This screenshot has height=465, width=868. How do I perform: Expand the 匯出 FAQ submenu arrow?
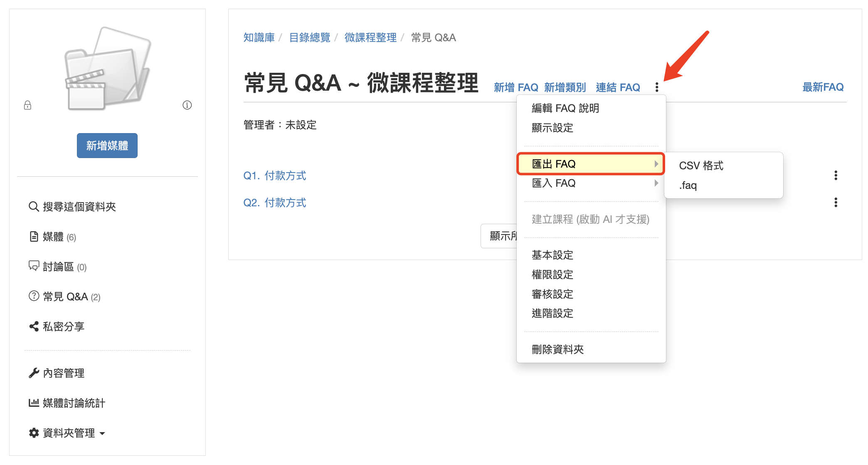(x=656, y=164)
